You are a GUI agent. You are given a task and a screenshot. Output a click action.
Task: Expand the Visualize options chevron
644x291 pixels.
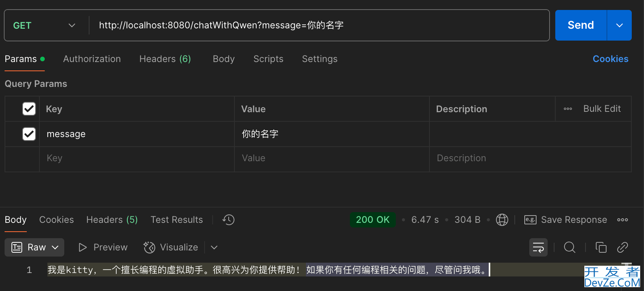click(214, 247)
